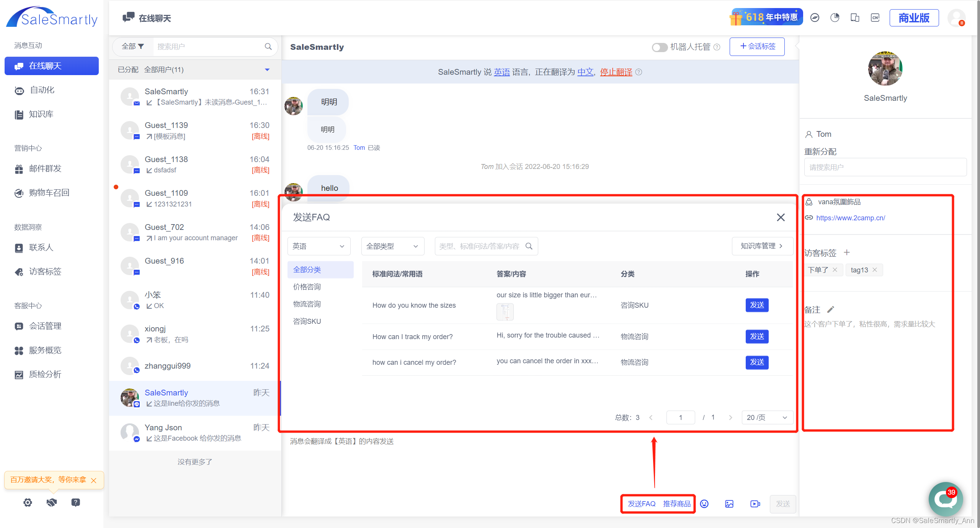Click the plus icon next to 访客标签
980x528 pixels.
pos(847,253)
